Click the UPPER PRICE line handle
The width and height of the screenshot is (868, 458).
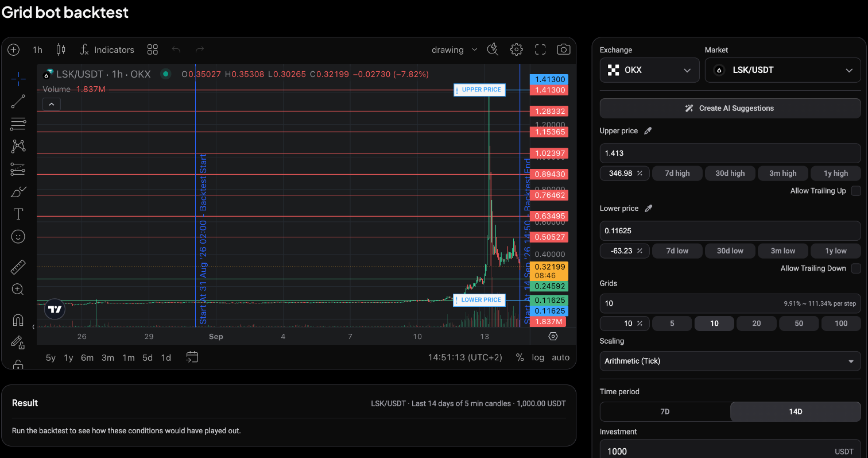[479, 90]
